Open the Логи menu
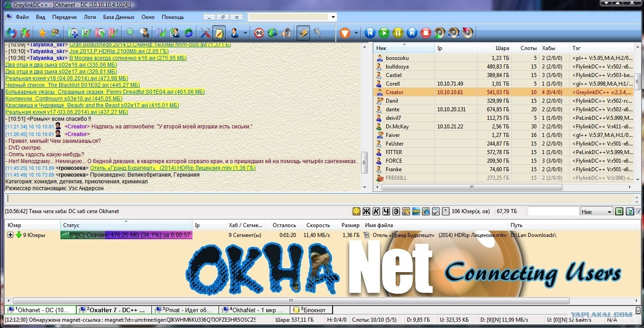The height and width of the screenshot is (328, 644). [90, 17]
